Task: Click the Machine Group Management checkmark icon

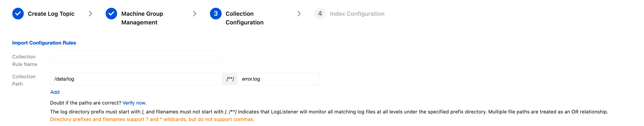Action: pyautogui.click(x=111, y=13)
